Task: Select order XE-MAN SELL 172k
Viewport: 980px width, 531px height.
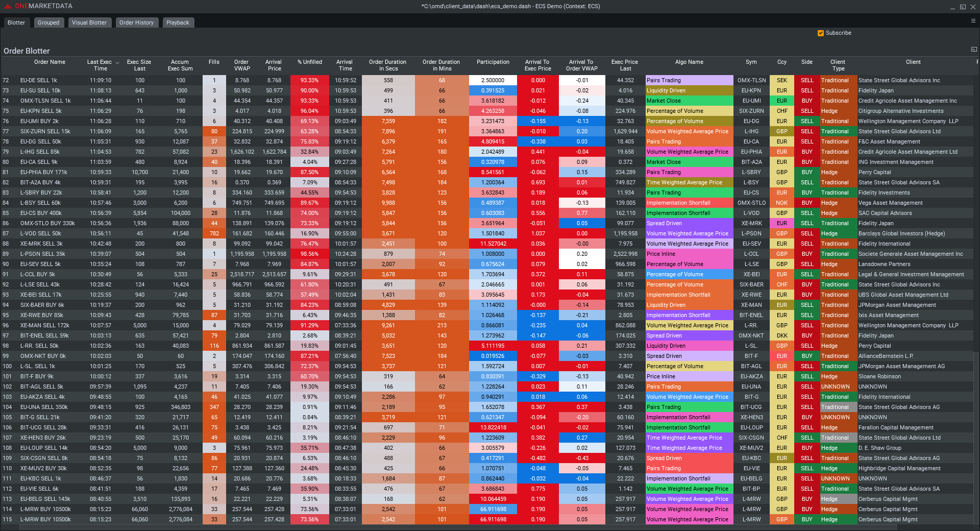Action: (45, 326)
